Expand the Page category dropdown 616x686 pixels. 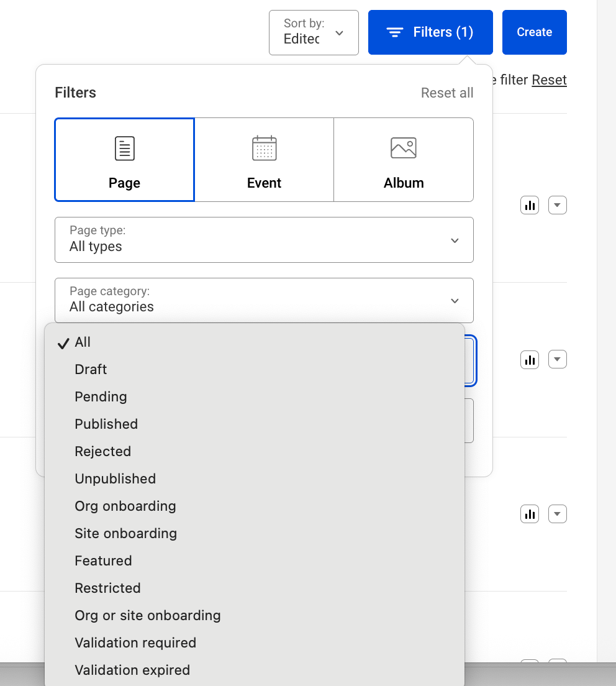264,300
